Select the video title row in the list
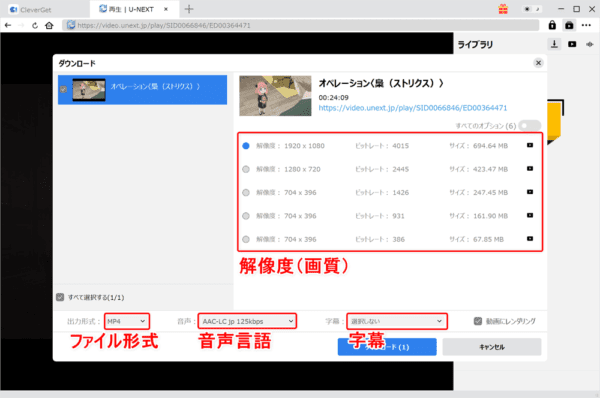This screenshot has width=600, height=398. (142, 90)
